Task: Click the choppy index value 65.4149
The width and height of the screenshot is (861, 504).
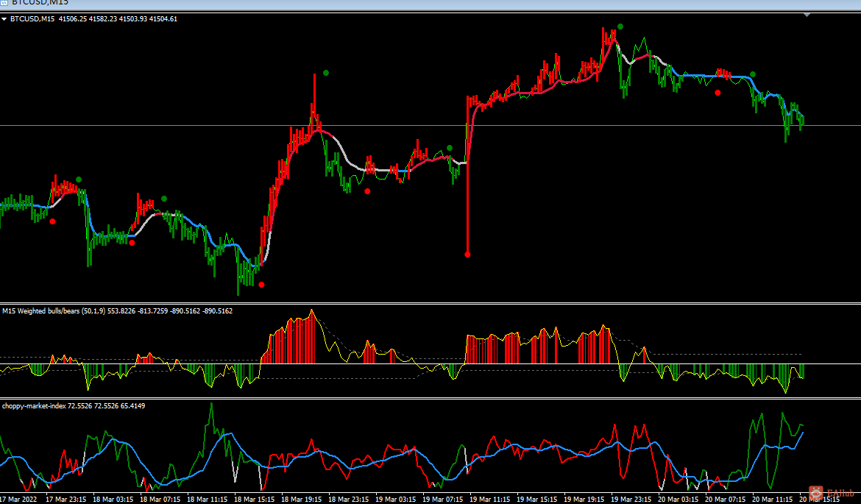Action: pos(133,405)
